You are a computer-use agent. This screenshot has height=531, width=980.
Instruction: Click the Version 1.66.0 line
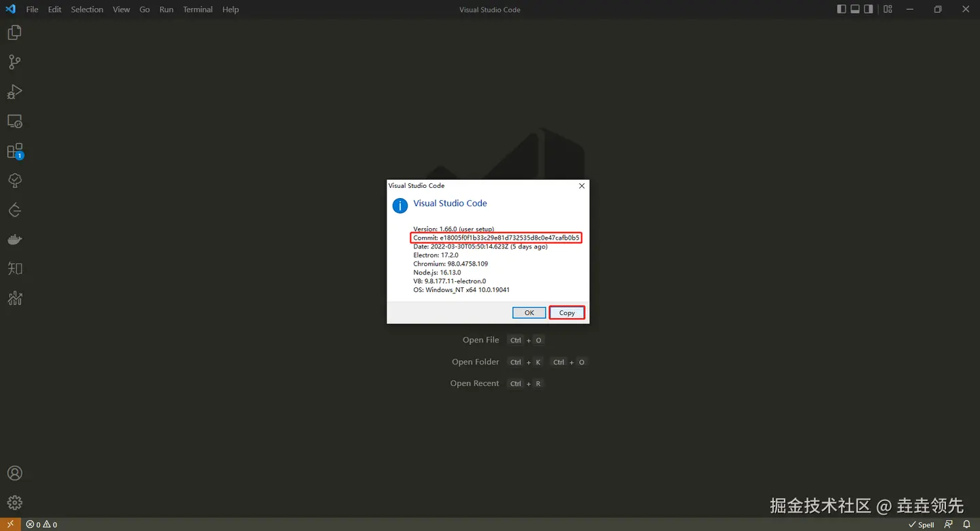pos(453,229)
